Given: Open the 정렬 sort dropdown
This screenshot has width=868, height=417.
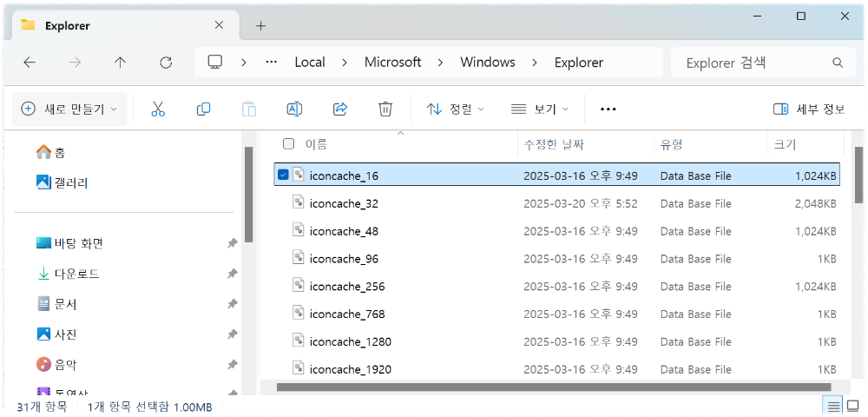Looking at the screenshot, I should (456, 109).
